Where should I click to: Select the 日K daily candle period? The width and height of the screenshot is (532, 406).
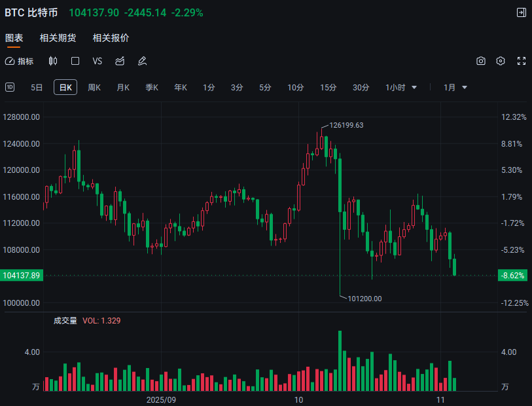point(65,87)
